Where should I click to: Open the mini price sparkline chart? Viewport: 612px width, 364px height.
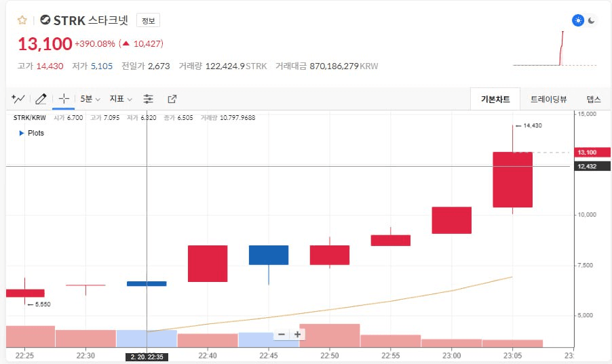(554, 49)
